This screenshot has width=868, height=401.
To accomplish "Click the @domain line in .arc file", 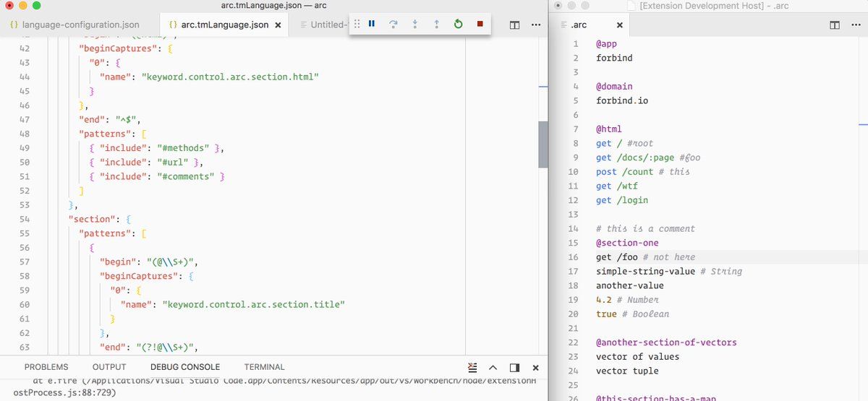I will pos(614,86).
